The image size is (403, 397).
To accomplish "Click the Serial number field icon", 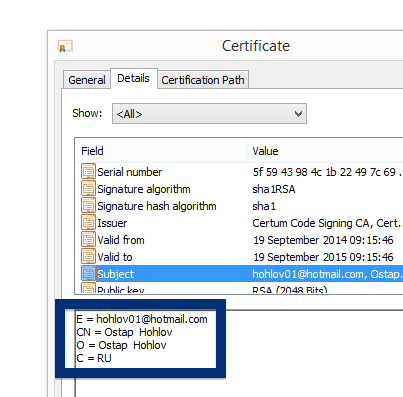I will click(88, 172).
